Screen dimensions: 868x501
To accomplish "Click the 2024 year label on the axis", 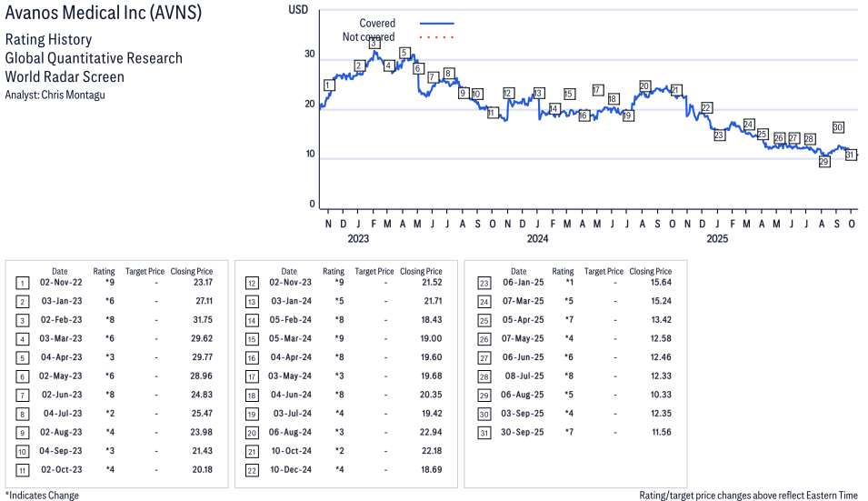I will click(x=538, y=239).
